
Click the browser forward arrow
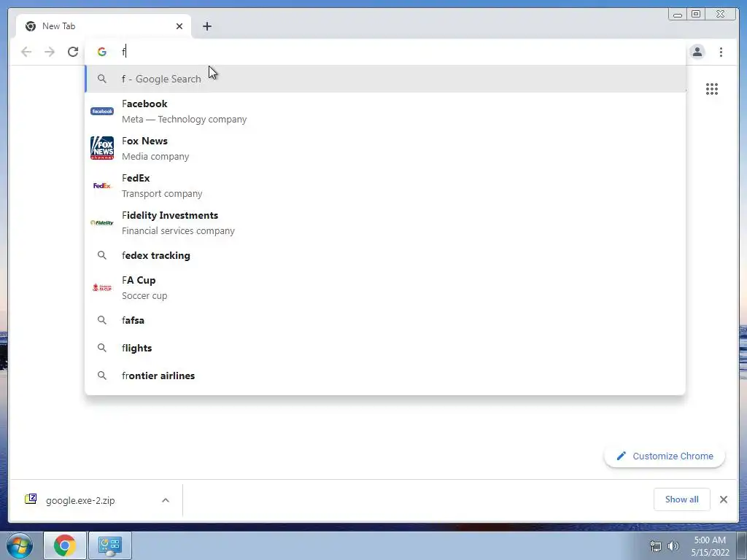coord(50,52)
